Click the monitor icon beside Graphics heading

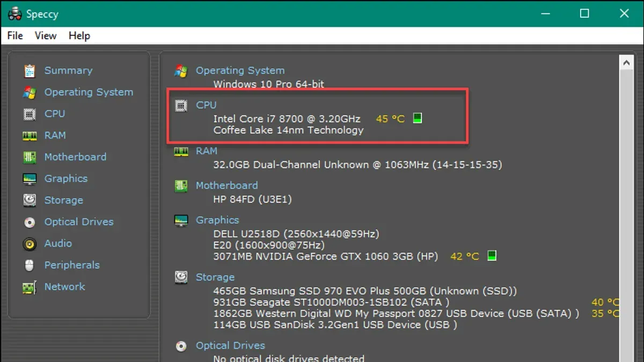point(181,220)
